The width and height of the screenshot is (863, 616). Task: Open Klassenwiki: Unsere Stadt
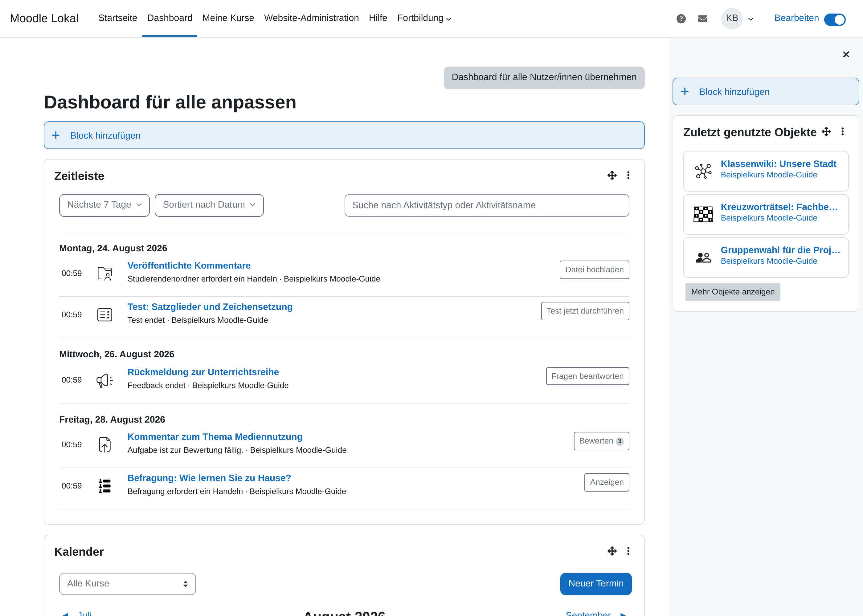point(778,164)
